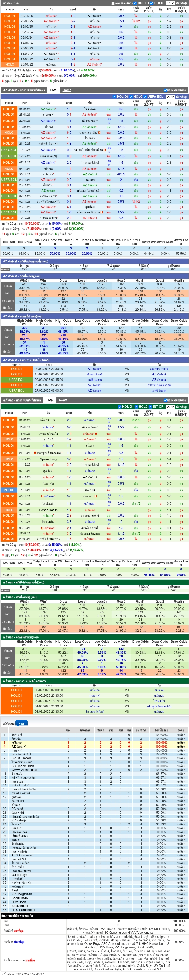Toggle HOLC filter in AZ results section
189x980 pixels.
pos(131,97)
